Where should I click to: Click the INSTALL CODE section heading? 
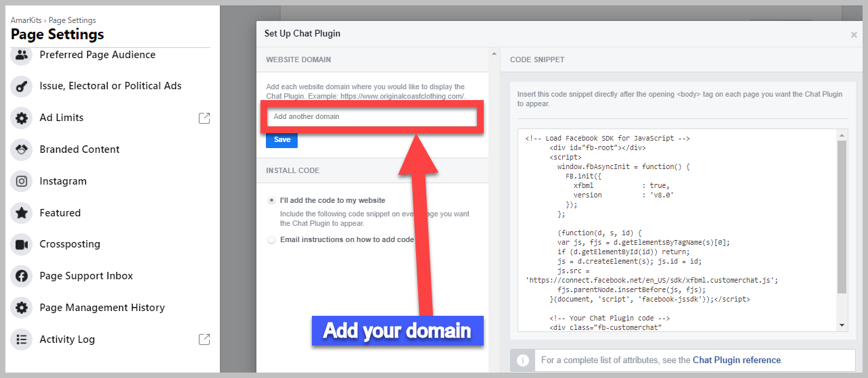pyautogui.click(x=292, y=170)
